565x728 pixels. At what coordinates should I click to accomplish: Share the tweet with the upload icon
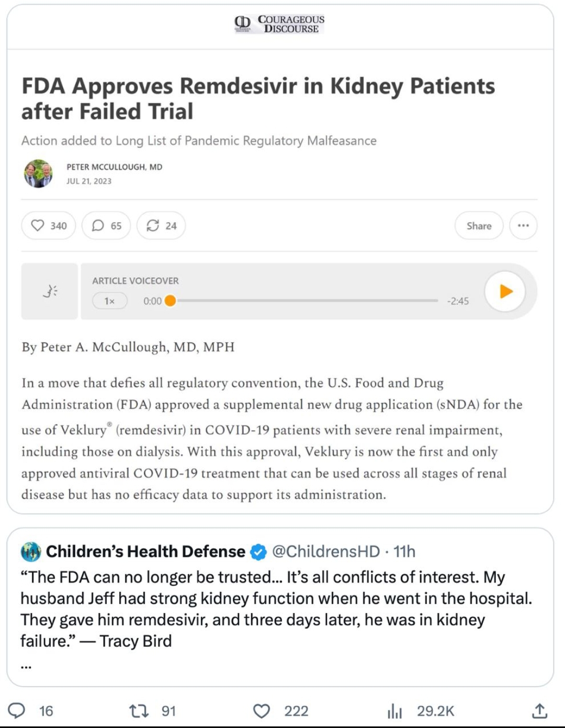point(539,711)
